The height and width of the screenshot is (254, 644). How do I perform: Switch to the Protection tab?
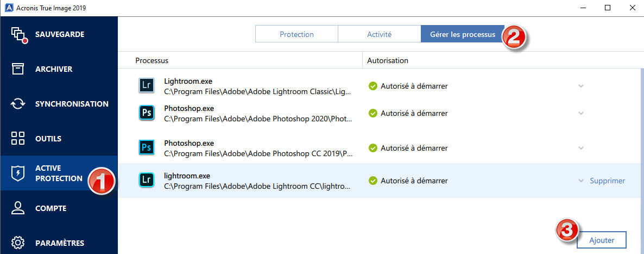[296, 34]
